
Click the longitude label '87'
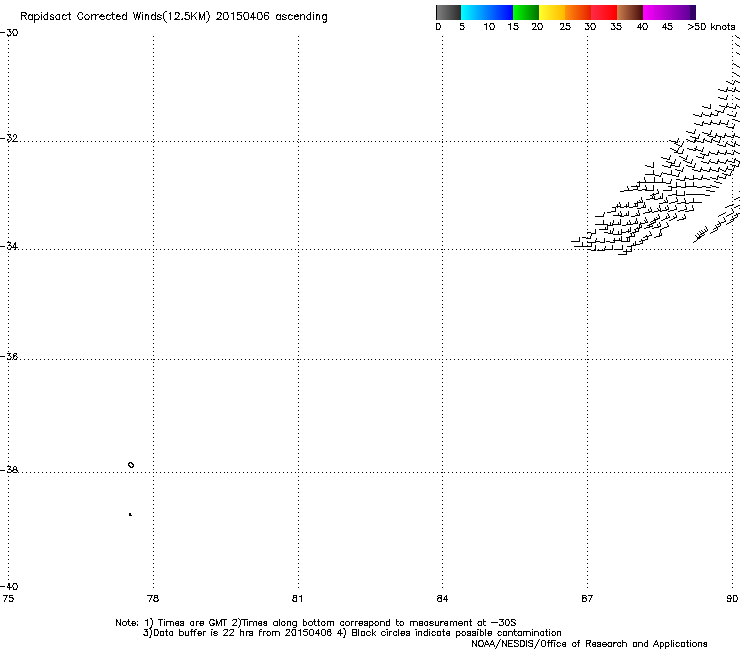point(587,599)
